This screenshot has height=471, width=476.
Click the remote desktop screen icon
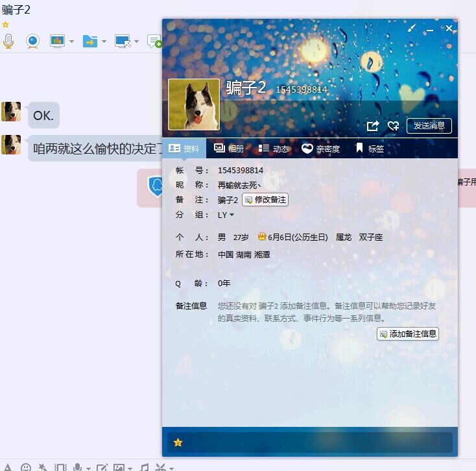pos(123,41)
